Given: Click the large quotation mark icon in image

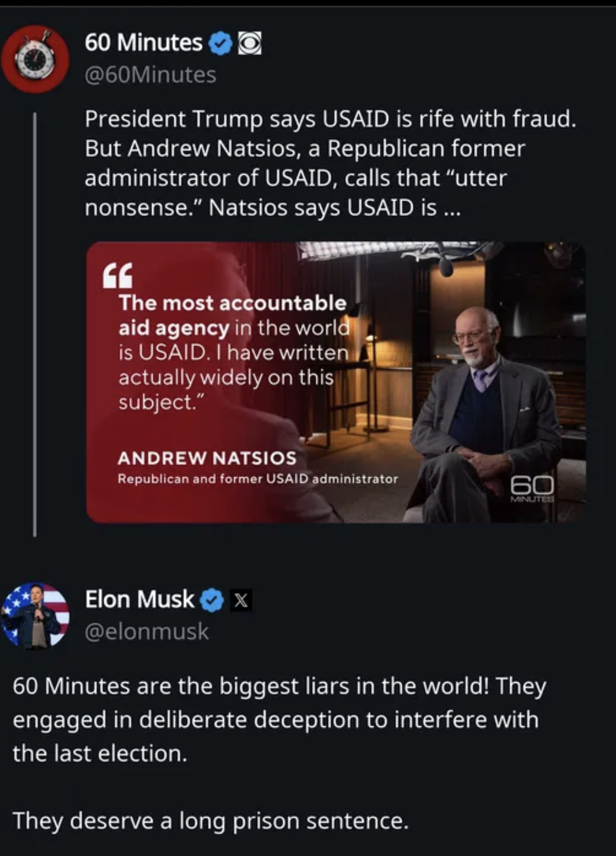Looking at the screenshot, I should pos(117,276).
